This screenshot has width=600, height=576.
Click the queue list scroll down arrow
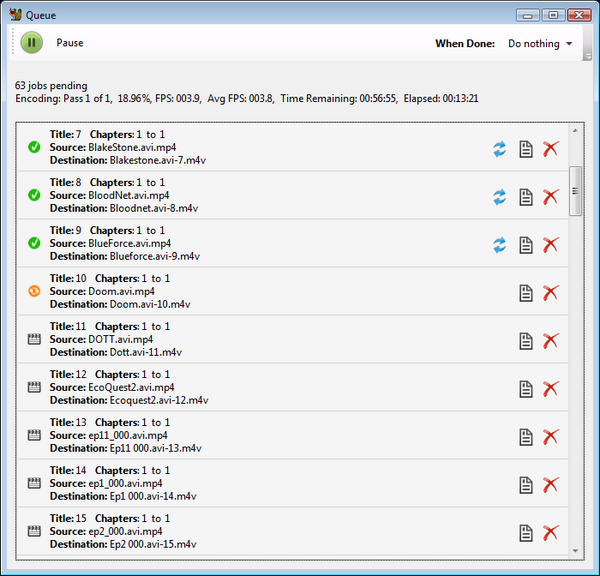tap(575, 551)
